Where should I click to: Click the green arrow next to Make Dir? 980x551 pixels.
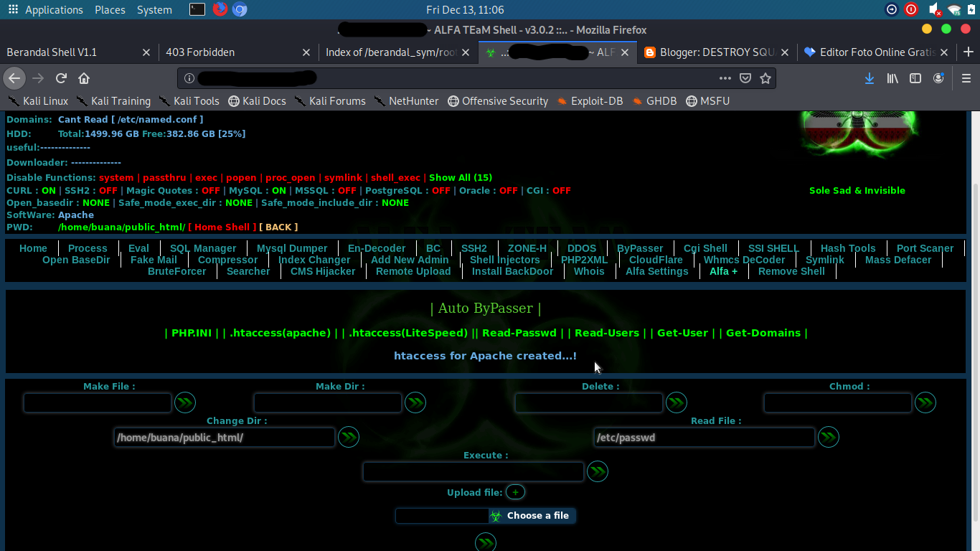[415, 402]
